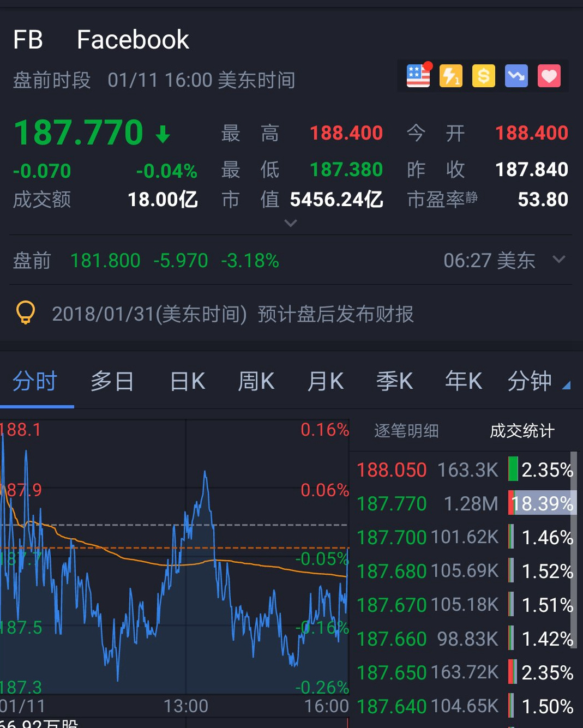Screen dimensions: 583x728
Task: Tap the Facebook stock name title
Action: coord(133,40)
